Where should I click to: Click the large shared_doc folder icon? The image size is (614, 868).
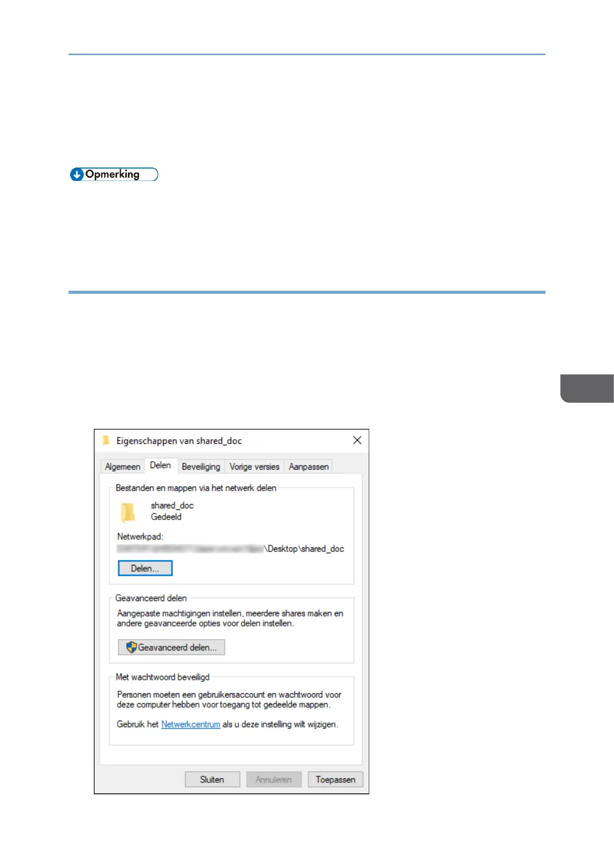128,512
